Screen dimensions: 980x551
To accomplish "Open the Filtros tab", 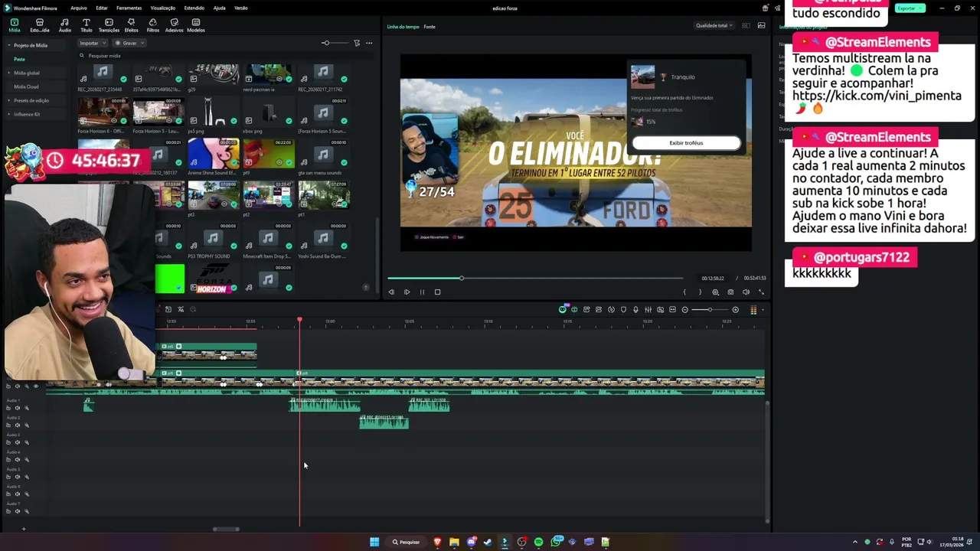I will pos(153,25).
